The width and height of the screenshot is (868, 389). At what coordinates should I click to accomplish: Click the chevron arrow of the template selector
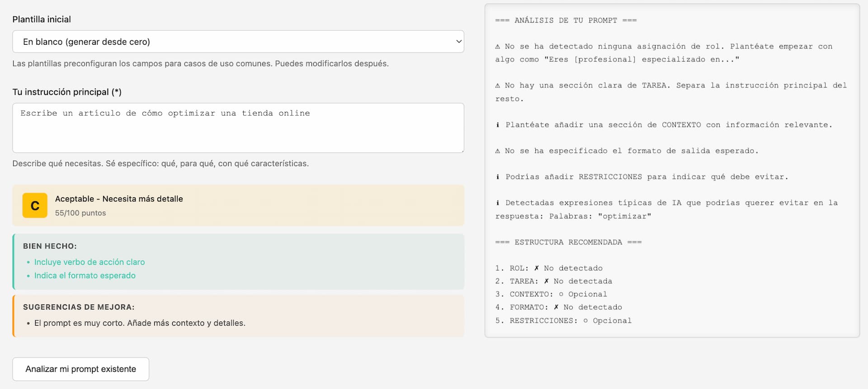click(x=458, y=42)
